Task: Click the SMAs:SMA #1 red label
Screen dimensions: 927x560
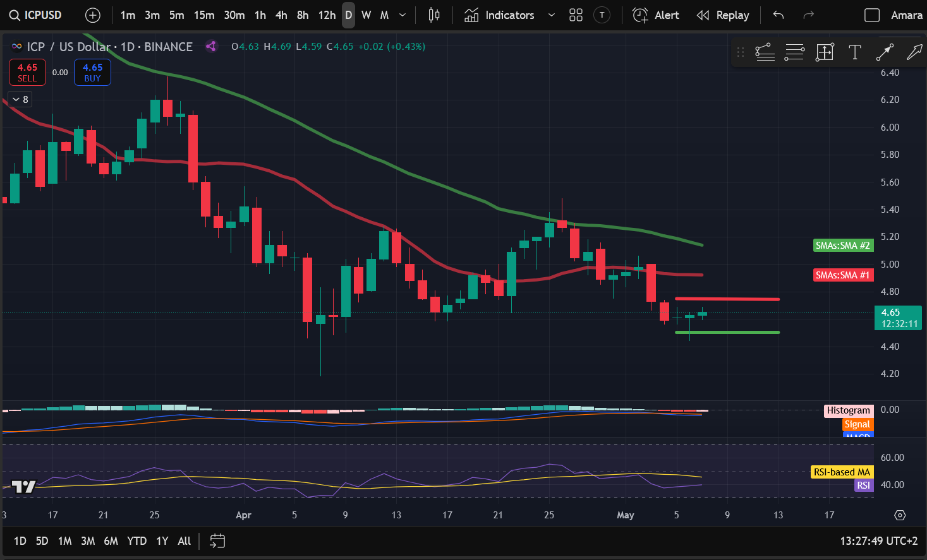Action: coord(842,275)
